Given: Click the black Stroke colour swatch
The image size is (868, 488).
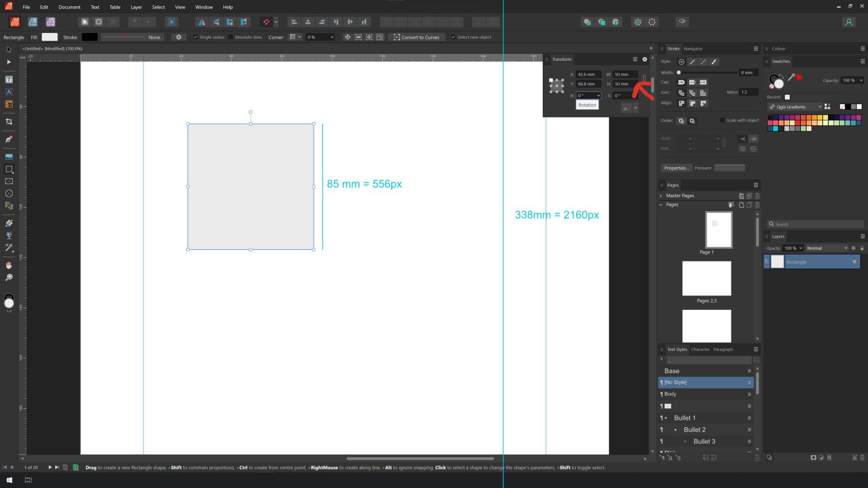Looking at the screenshot, I should click(90, 37).
